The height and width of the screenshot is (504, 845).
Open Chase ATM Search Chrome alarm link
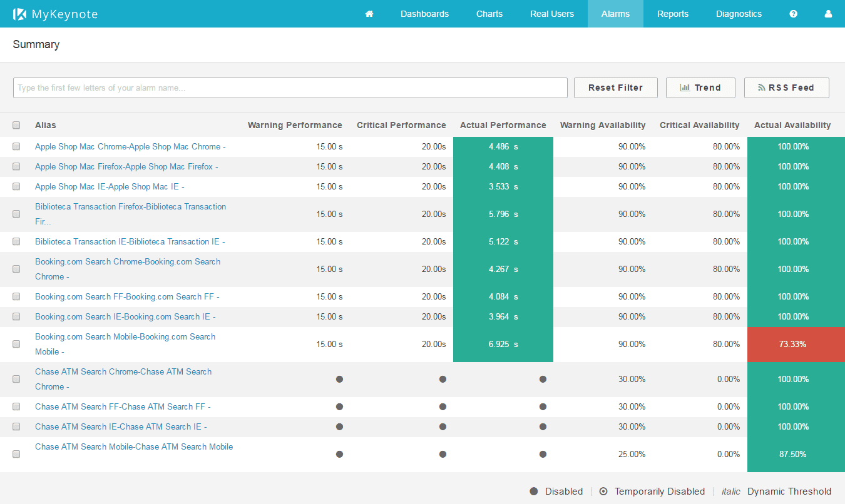[x=123, y=379]
